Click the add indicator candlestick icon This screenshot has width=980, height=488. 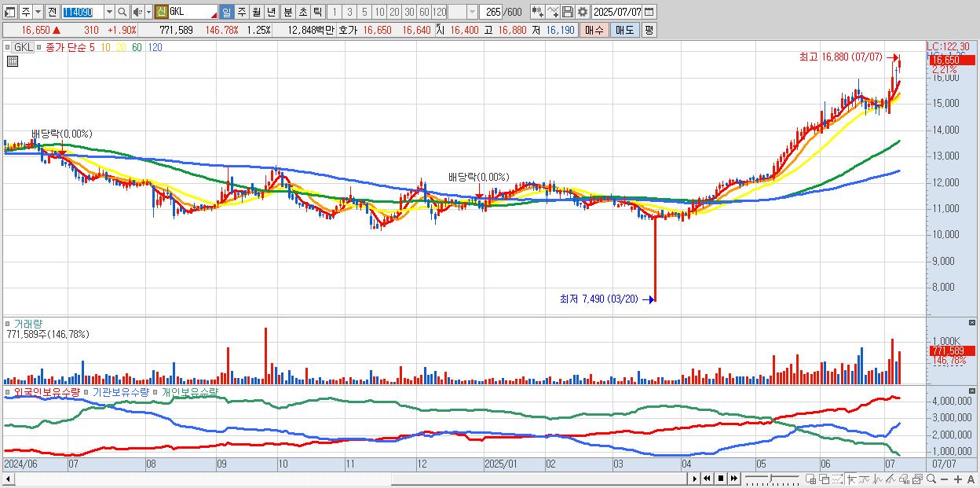pyautogui.click(x=537, y=12)
